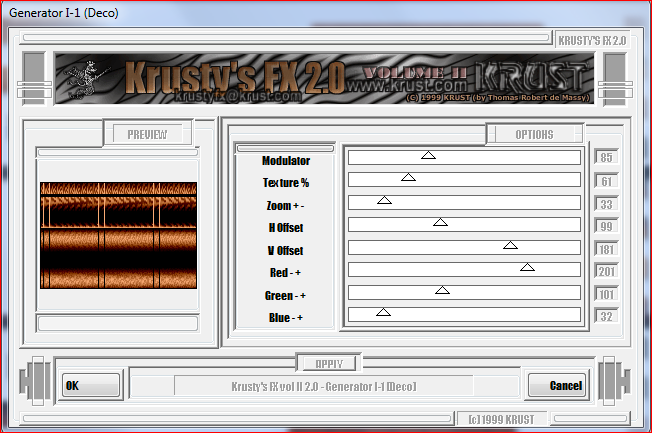Click the V Offset slider handle

[x=510, y=245]
